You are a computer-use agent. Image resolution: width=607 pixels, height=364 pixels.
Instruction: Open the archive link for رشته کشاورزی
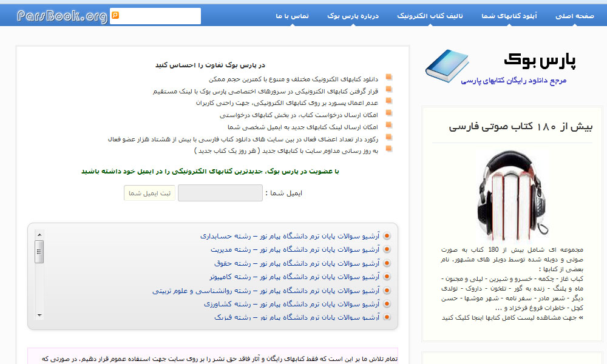pos(292,304)
